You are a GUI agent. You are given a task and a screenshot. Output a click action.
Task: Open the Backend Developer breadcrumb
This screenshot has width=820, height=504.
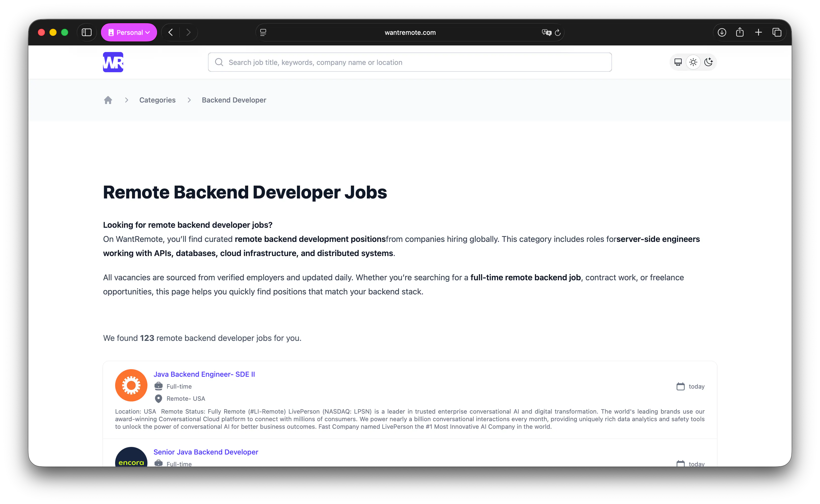[234, 100]
